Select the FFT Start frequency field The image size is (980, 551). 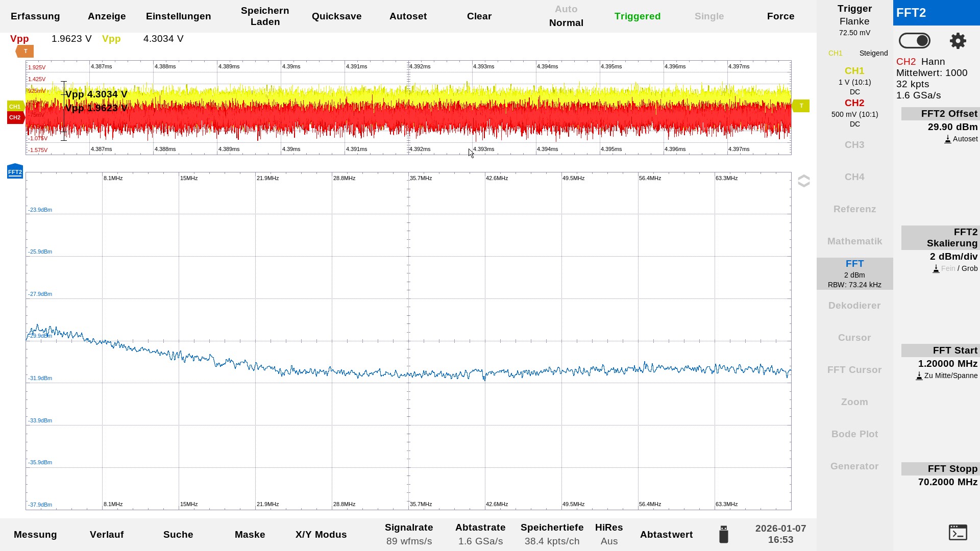(947, 363)
